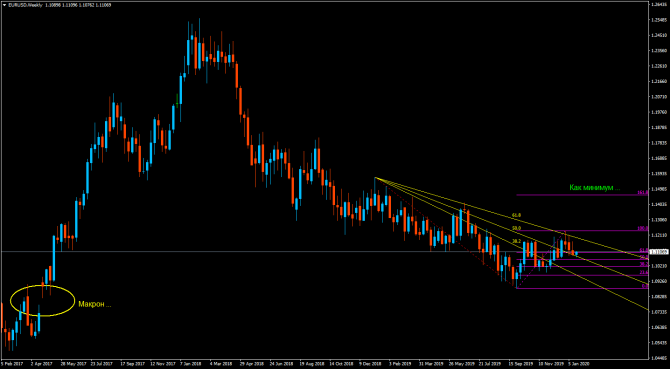Click the 23.6 Fibonacci retracement level label
This screenshot has width=670, height=369.
pos(644,272)
